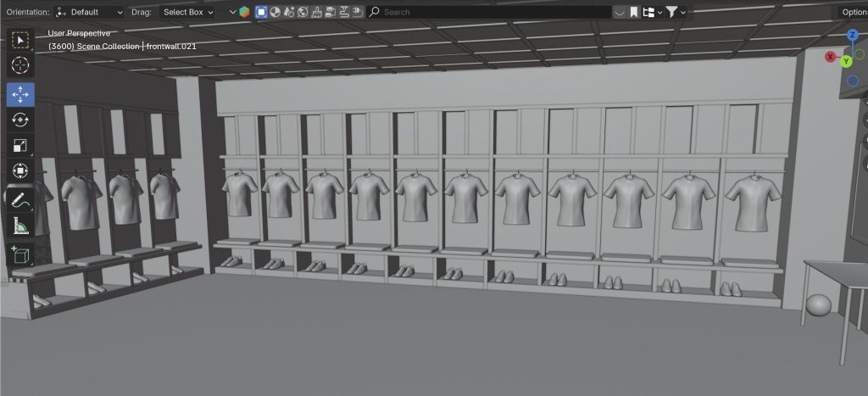
Task: Select the Add Cube tool
Action: click(20, 254)
